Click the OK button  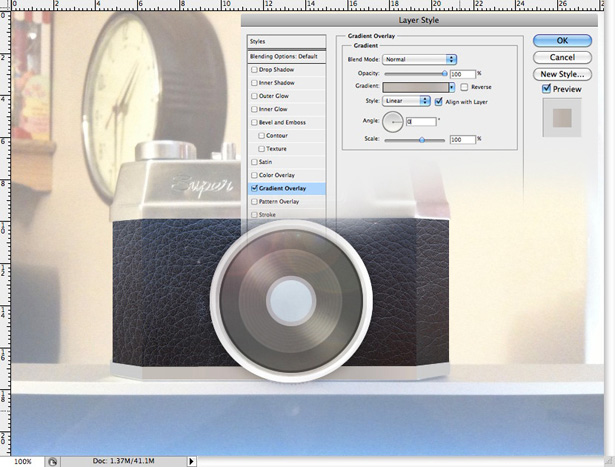click(562, 40)
